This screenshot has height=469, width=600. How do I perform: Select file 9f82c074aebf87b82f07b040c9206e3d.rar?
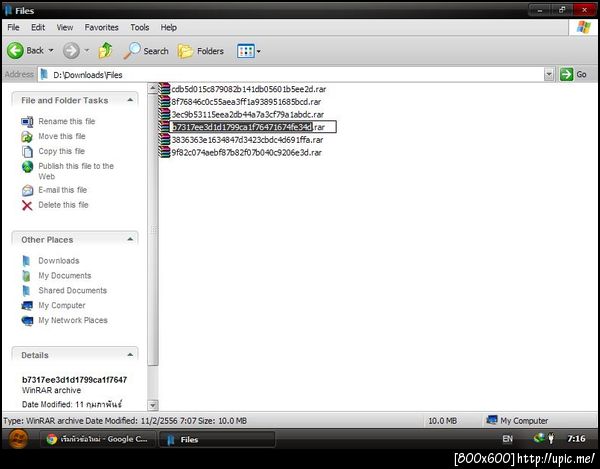click(x=246, y=152)
